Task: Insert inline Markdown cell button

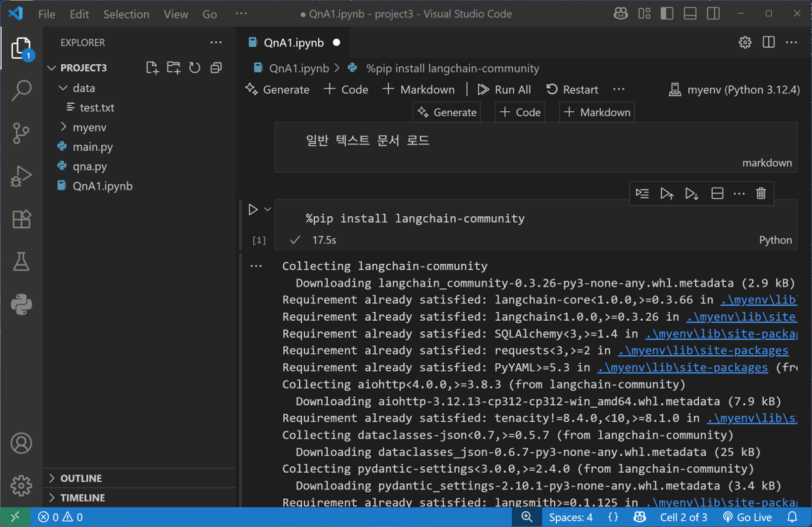Action: pyautogui.click(x=597, y=113)
